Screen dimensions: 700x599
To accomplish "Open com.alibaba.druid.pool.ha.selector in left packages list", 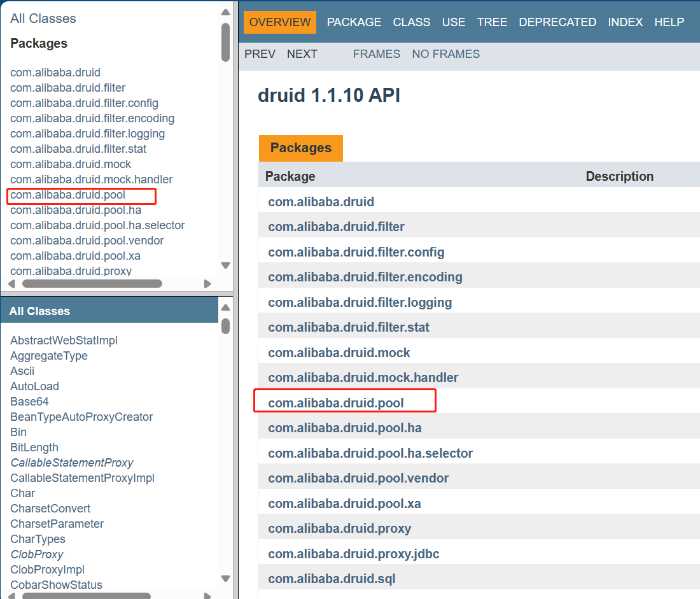I will click(97, 225).
